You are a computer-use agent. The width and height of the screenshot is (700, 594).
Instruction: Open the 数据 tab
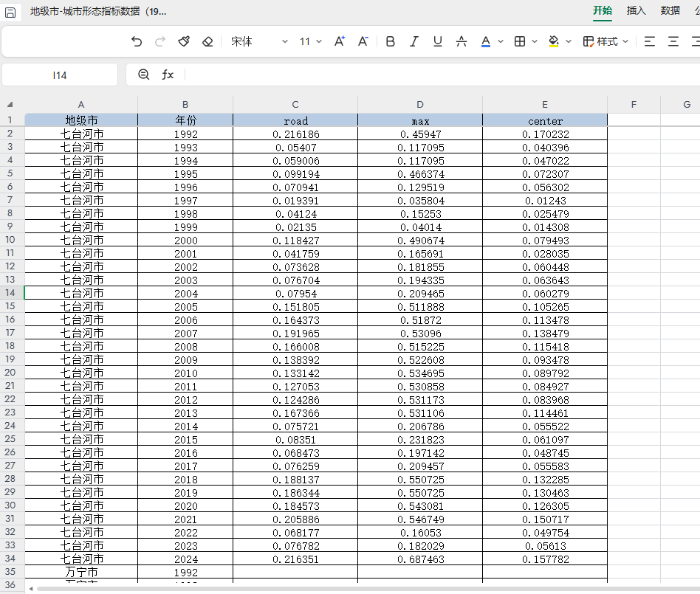pos(670,10)
